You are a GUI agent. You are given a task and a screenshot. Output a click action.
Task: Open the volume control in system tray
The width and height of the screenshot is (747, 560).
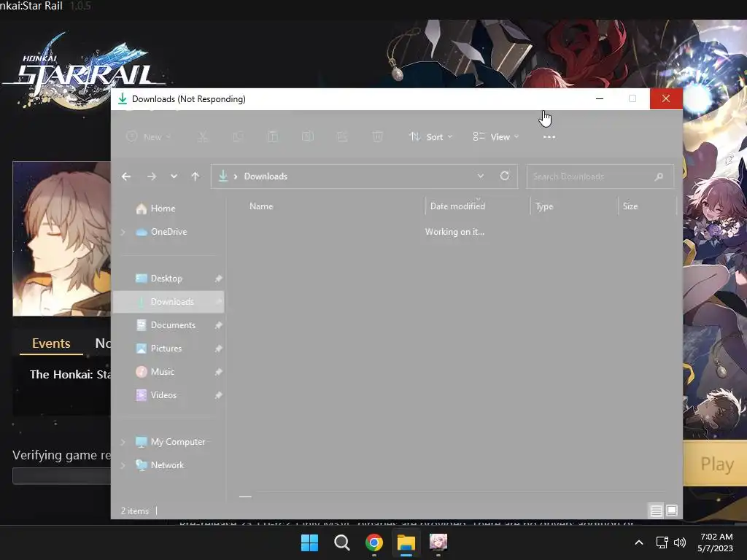tap(680, 542)
